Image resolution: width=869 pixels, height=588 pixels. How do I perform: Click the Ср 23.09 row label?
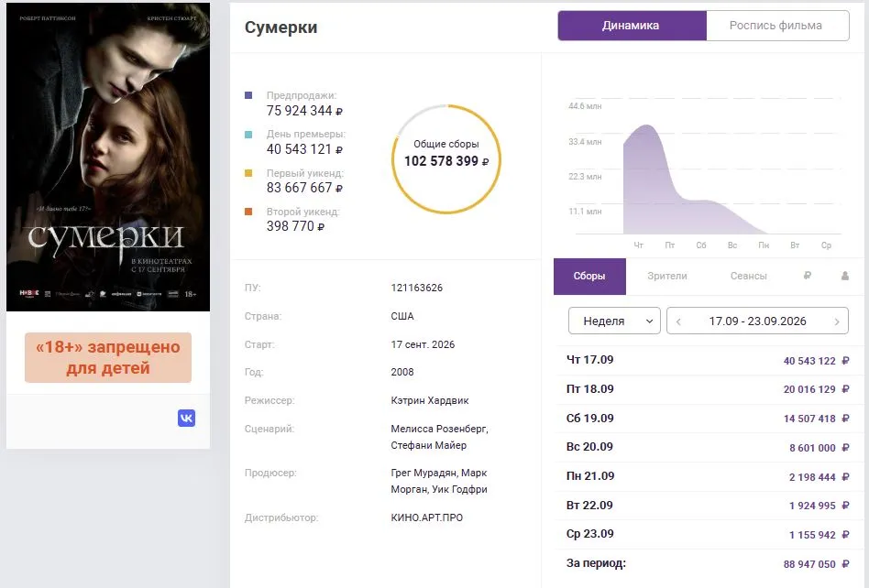tap(589, 534)
